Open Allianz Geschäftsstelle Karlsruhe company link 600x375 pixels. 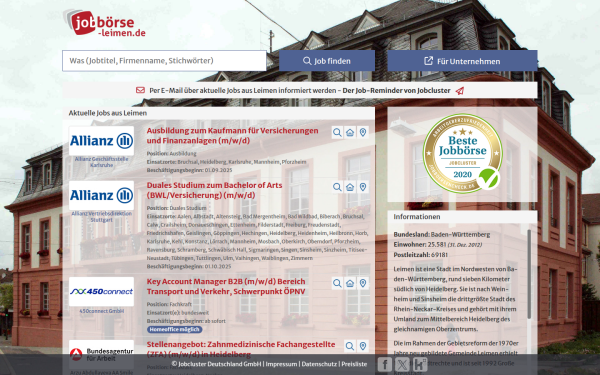coord(101,162)
